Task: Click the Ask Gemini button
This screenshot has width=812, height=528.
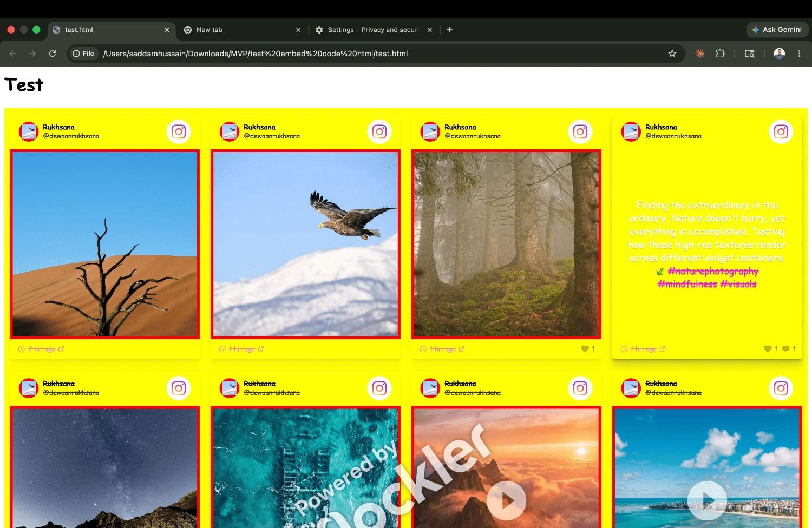Action: [x=777, y=30]
